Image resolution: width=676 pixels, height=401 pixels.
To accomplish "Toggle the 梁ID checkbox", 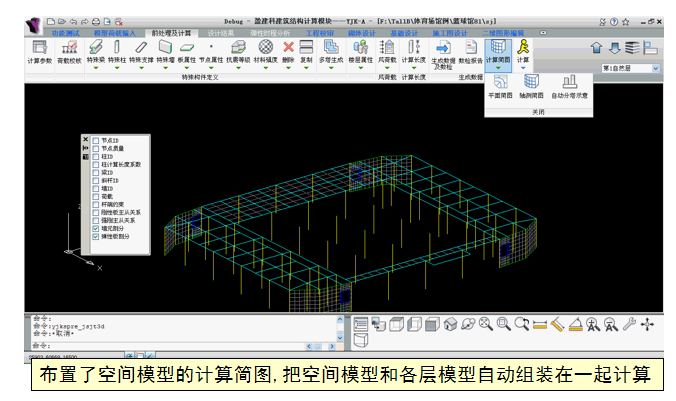I will point(96,172).
